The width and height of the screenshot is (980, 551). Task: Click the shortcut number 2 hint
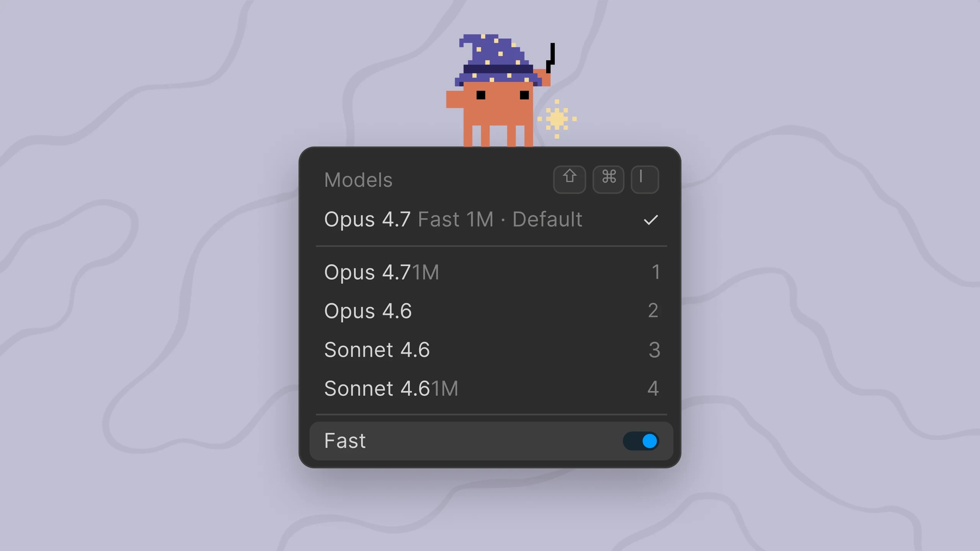(653, 311)
